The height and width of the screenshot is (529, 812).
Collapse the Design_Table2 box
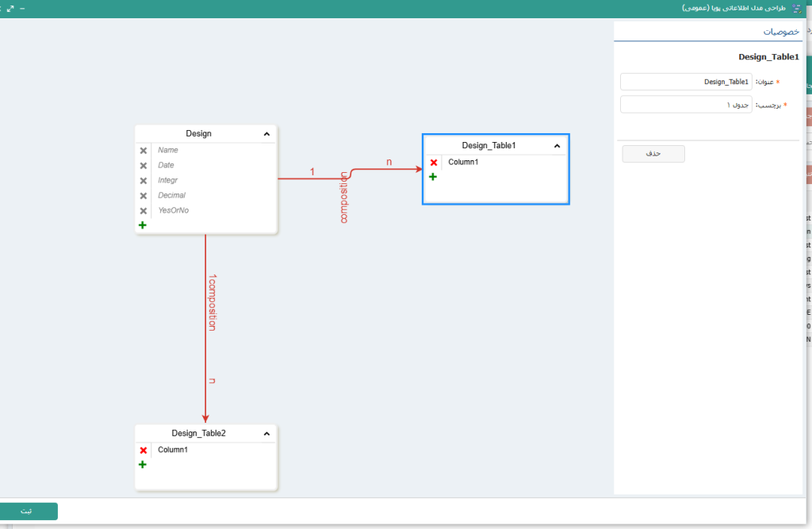(x=266, y=434)
